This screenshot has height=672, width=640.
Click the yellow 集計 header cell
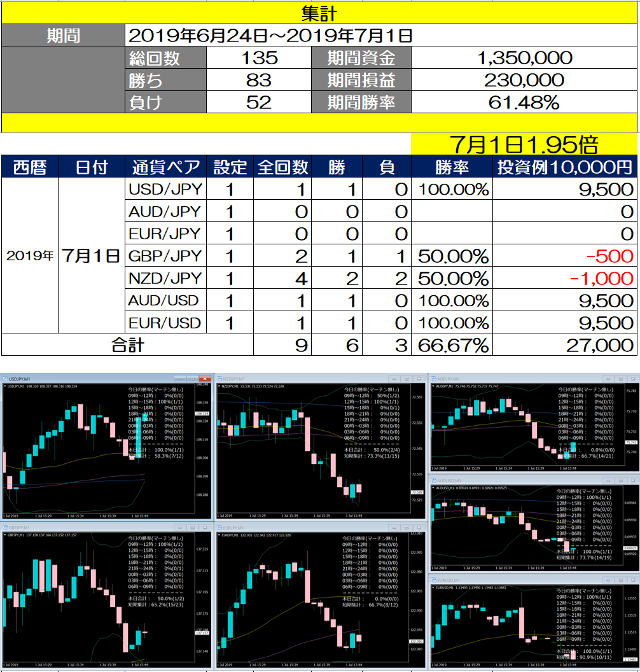pyautogui.click(x=319, y=13)
